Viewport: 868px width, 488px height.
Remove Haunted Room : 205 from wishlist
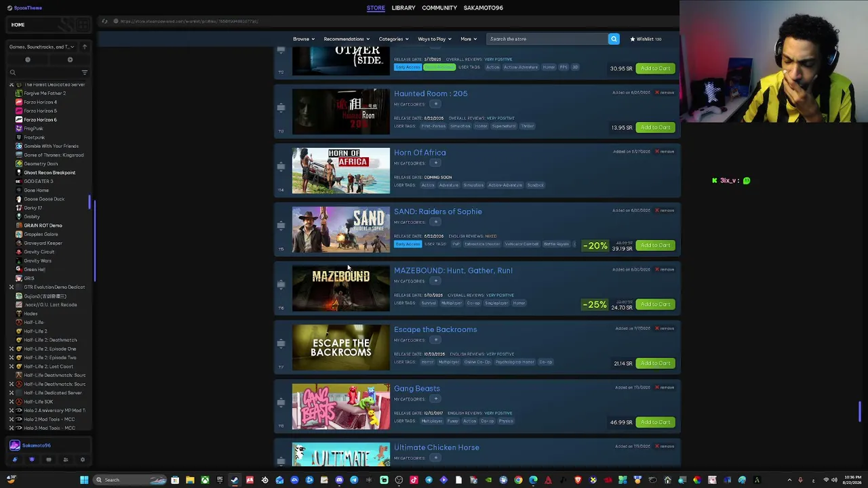(665, 93)
